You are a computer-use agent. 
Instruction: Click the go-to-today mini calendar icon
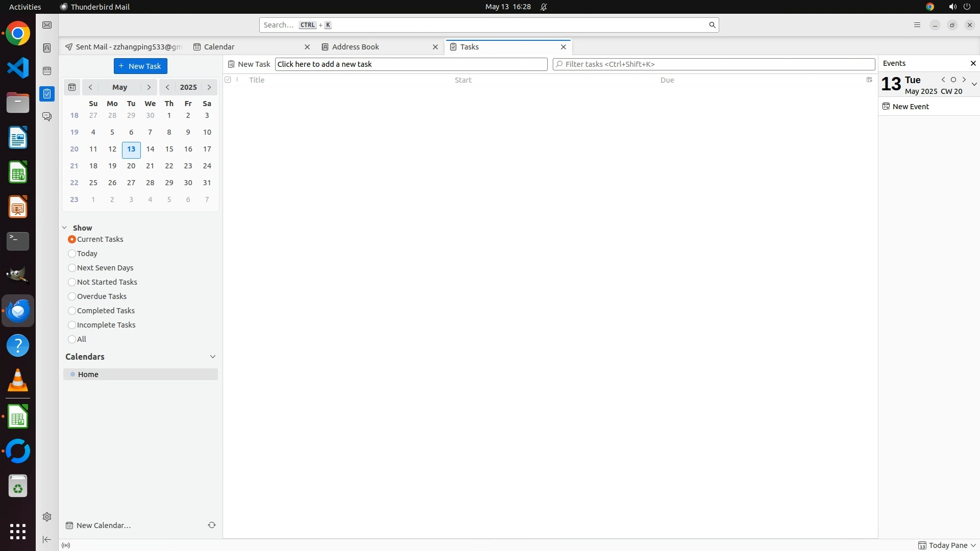[x=72, y=87]
